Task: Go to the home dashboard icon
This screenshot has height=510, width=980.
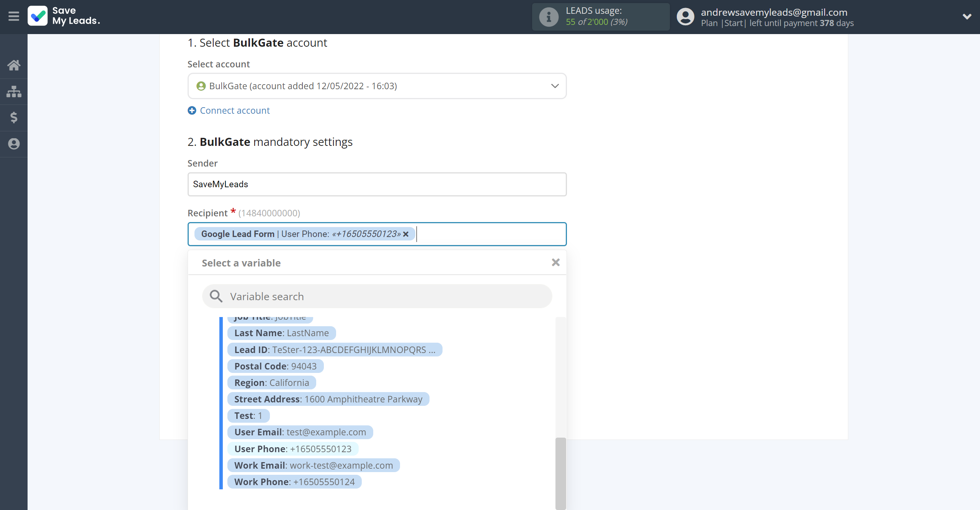Action: coord(14,65)
